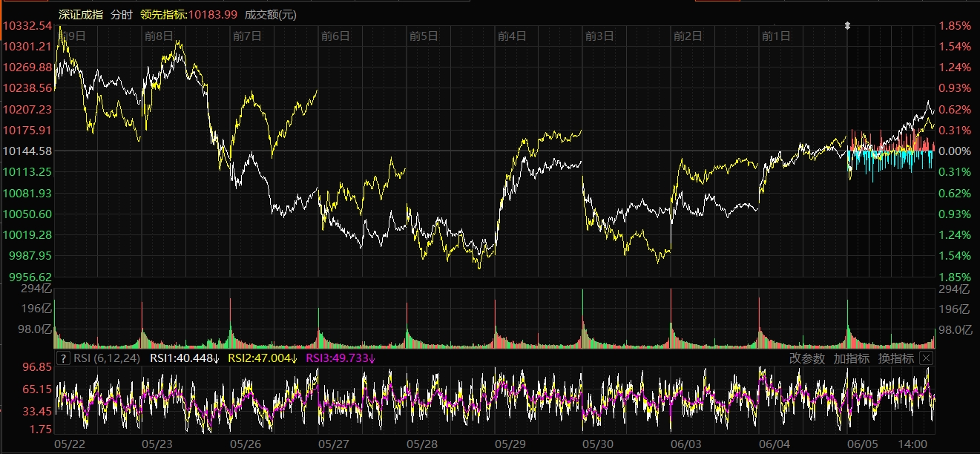The height and width of the screenshot is (454, 980).
Task: Click the small marker icon above today's session
Action: (x=848, y=25)
